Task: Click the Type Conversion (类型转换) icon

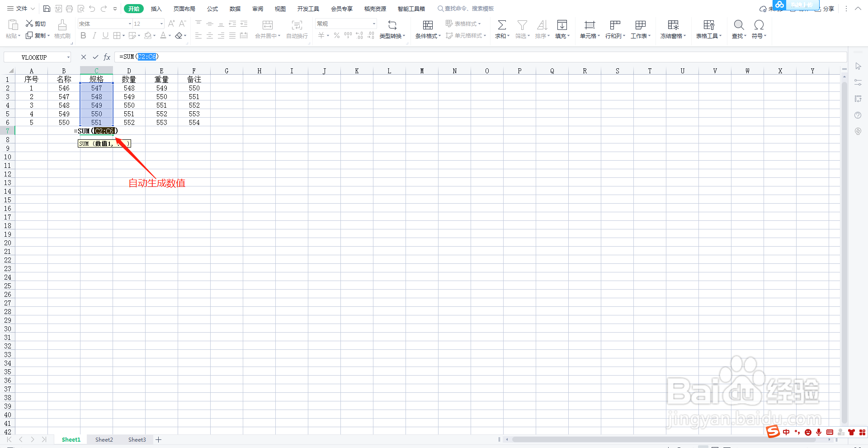Action: coord(392,25)
